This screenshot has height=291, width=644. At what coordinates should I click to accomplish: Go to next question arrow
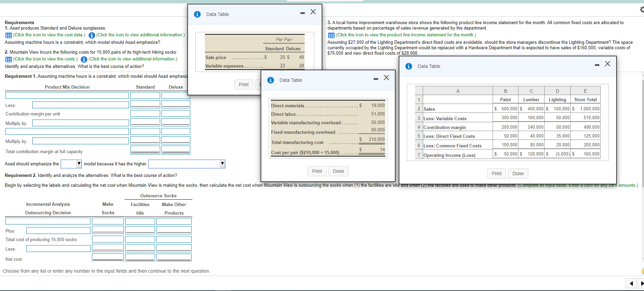pos(641,283)
